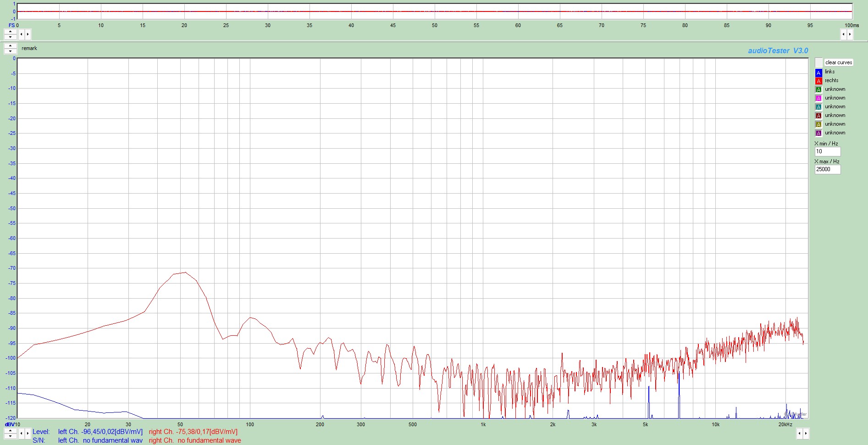Image resolution: width=868 pixels, height=445 pixels.
Task: Click the up stepper under the FS axis
Action: pos(10,32)
